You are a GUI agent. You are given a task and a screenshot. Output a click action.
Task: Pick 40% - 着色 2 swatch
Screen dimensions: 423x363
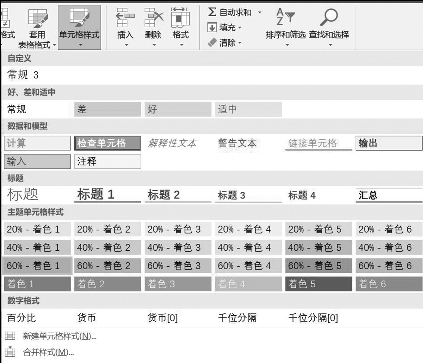107,248
